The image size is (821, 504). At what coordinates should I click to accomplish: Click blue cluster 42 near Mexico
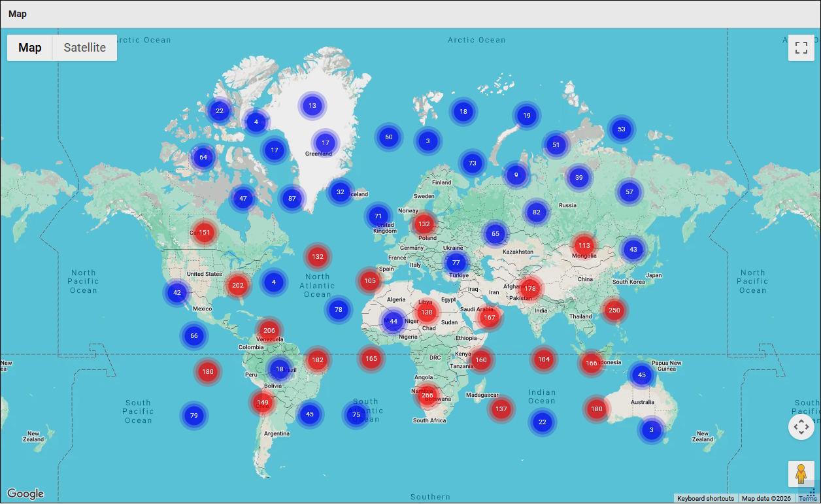pos(177,293)
